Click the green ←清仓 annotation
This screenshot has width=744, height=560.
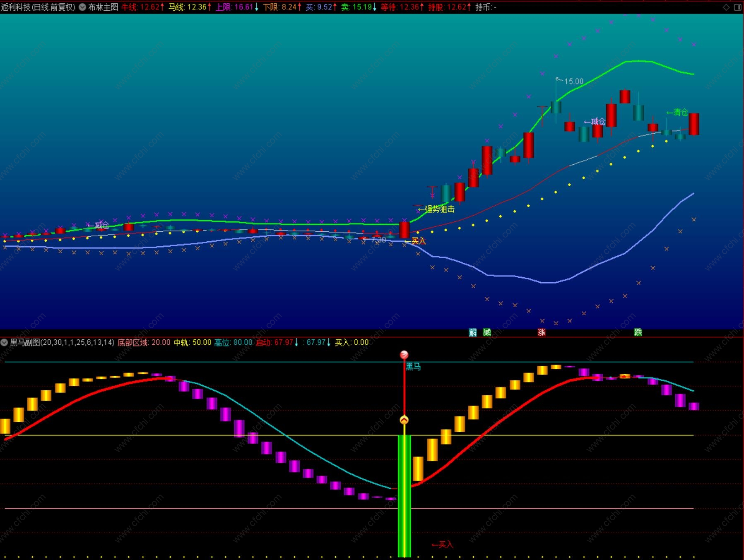pyautogui.click(x=677, y=112)
